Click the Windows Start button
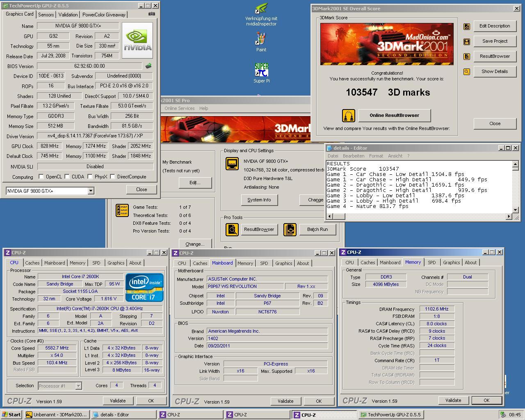 tap(11, 415)
